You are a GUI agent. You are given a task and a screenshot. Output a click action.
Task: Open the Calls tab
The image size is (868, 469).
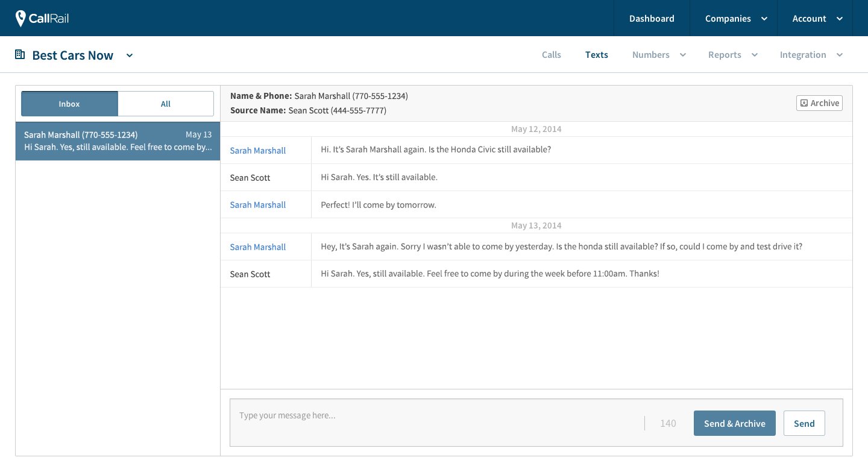pyautogui.click(x=551, y=55)
